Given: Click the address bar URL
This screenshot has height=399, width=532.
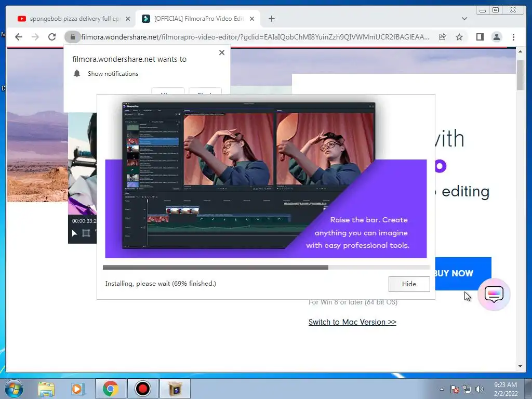Looking at the screenshot, I should (255, 37).
